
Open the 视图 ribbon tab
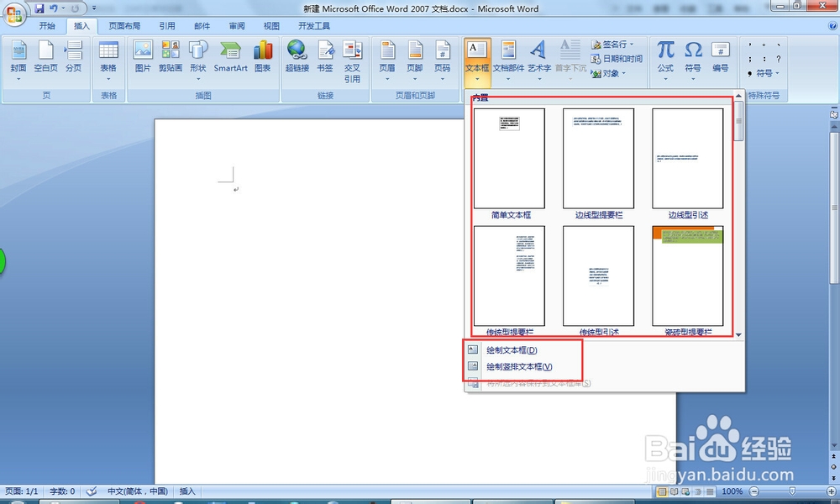click(x=271, y=26)
